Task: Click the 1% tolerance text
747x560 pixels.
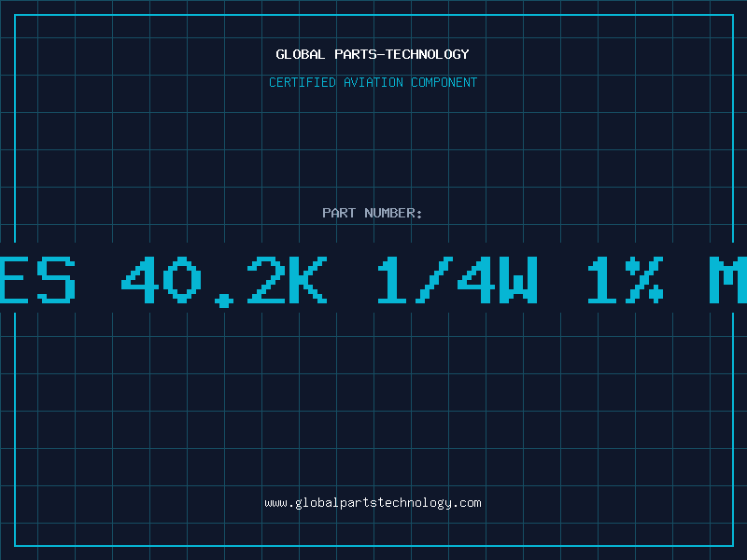Action: coord(626,279)
